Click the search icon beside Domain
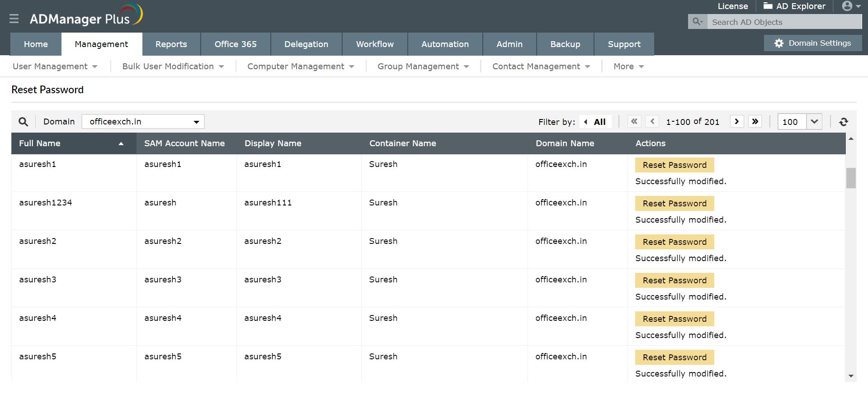Viewport: 868px width, 396px height. [23, 122]
